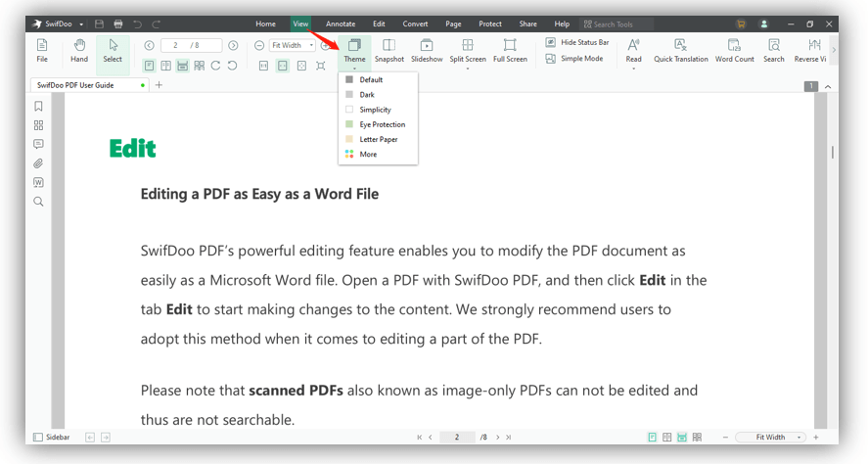Image resolution: width=868 pixels, height=464 pixels.
Task: Open the Bookmarks sidebar panel
Action: coord(38,106)
